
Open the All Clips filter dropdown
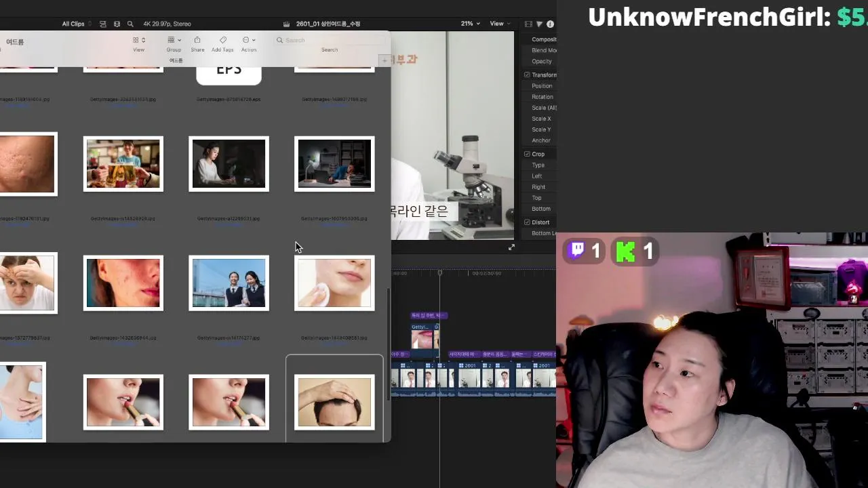(76, 24)
